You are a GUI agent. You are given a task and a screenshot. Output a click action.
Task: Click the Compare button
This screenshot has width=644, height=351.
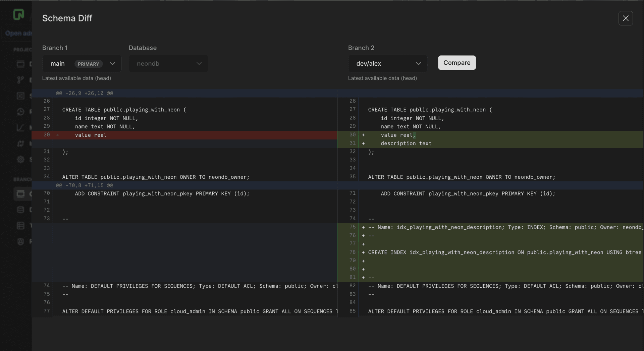tap(457, 63)
